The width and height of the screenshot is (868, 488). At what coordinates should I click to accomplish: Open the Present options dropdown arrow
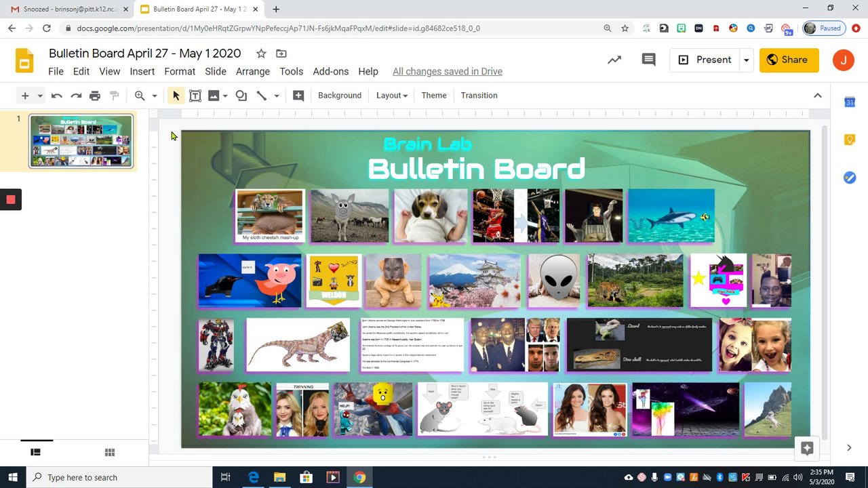pos(746,60)
